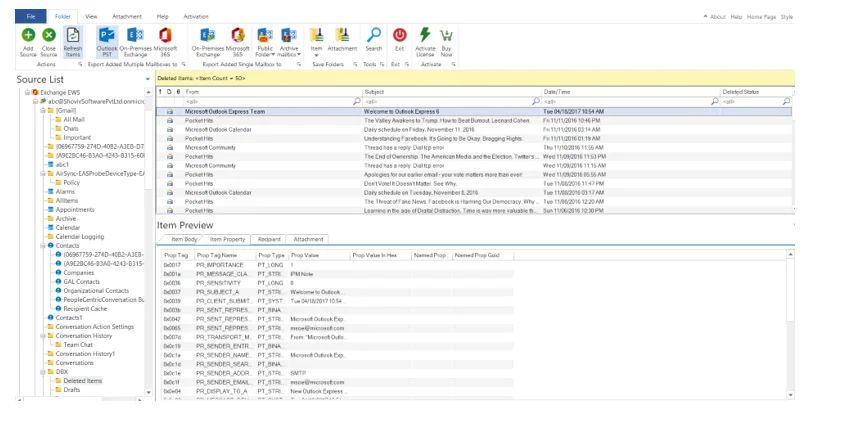864x424 pixels.
Task: Open the Source List panel dropdown arrow
Action: 148,80
